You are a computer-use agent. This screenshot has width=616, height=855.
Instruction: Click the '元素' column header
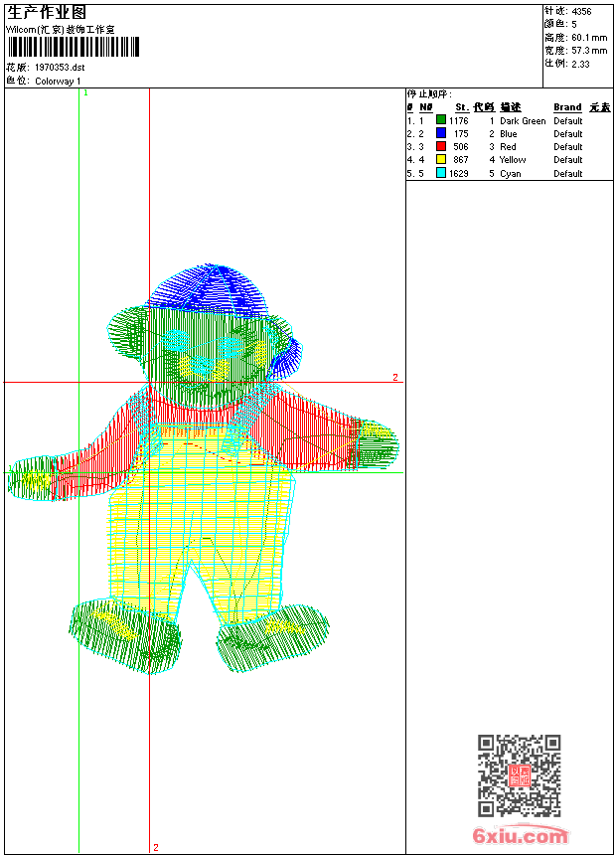click(x=600, y=107)
